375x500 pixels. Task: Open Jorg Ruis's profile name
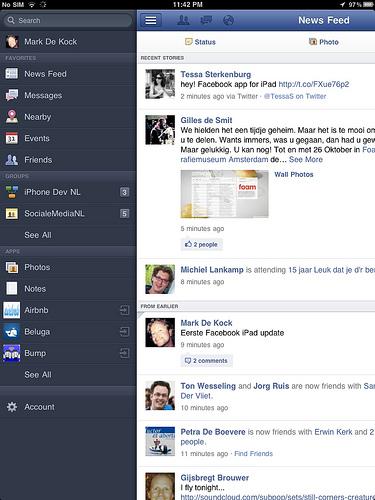(271, 386)
